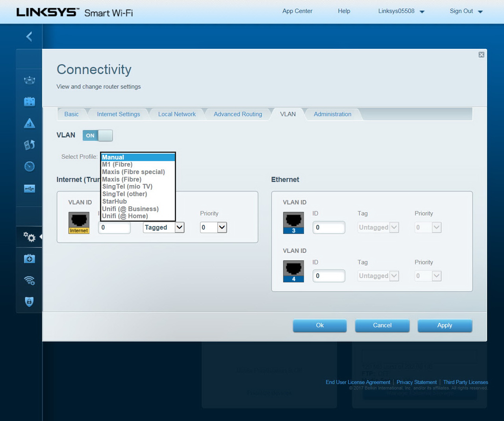The image size is (504, 421).
Task: Expand Linksys05508 account menu
Action: (401, 11)
